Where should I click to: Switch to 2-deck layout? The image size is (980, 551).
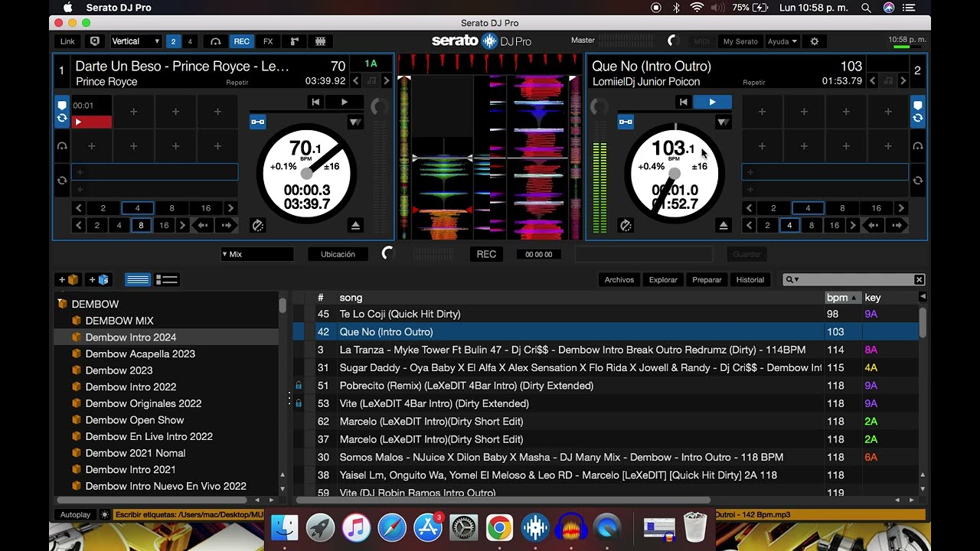pyautogui.click(x=174, y=41)
